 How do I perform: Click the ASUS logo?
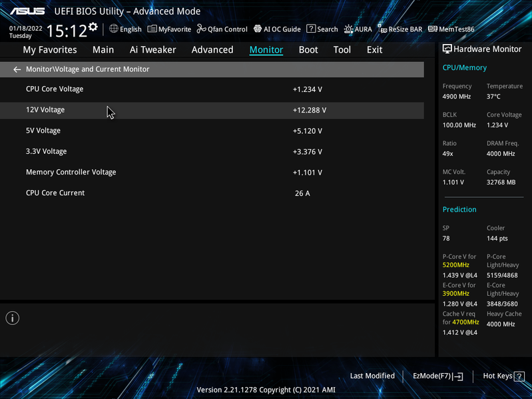[27, 11]
